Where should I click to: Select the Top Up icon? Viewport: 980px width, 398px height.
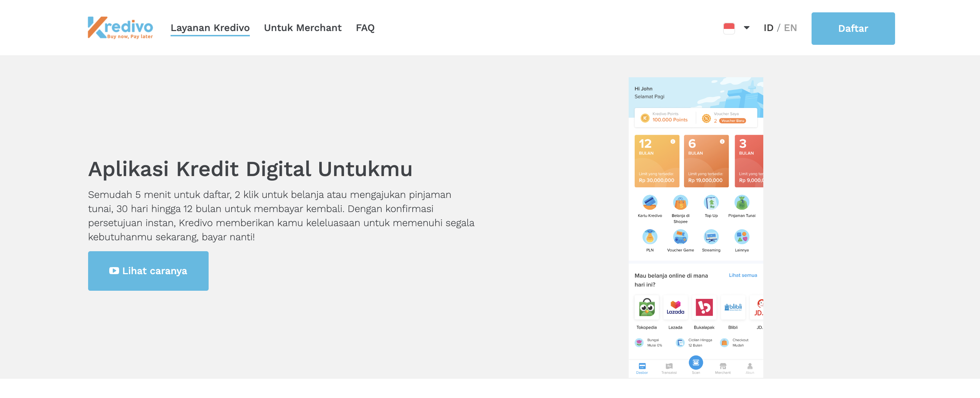(711, 202)
